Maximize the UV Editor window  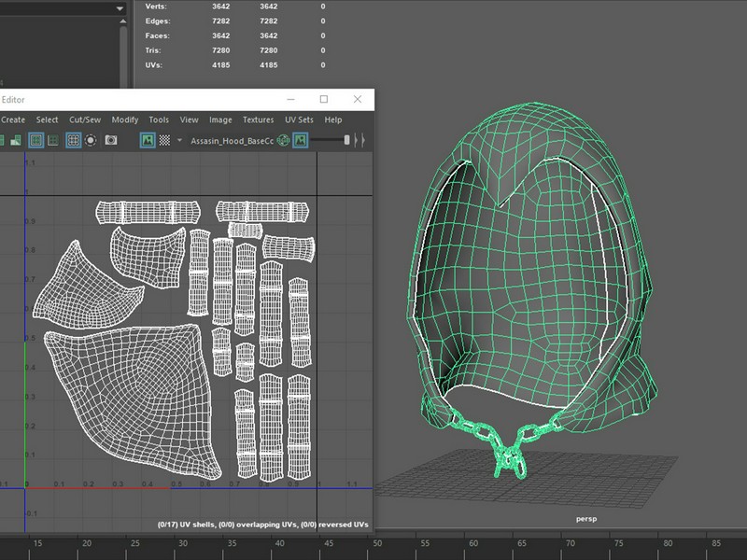324,99
